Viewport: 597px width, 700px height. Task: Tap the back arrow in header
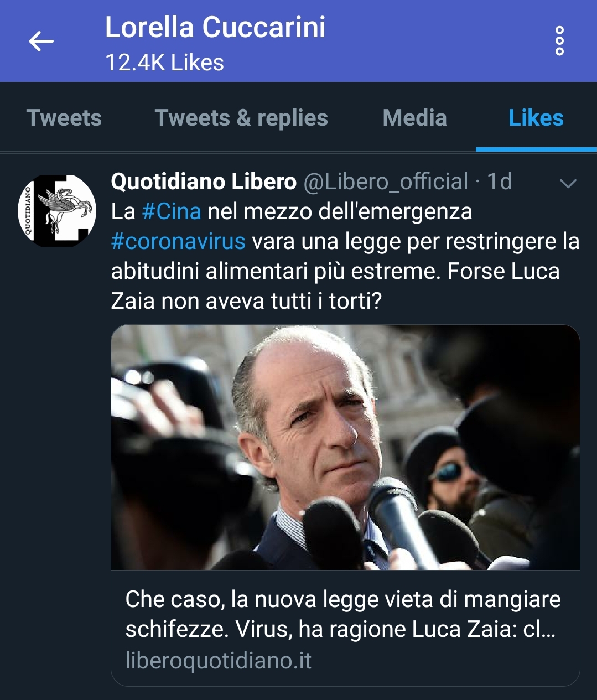(41, 41)
